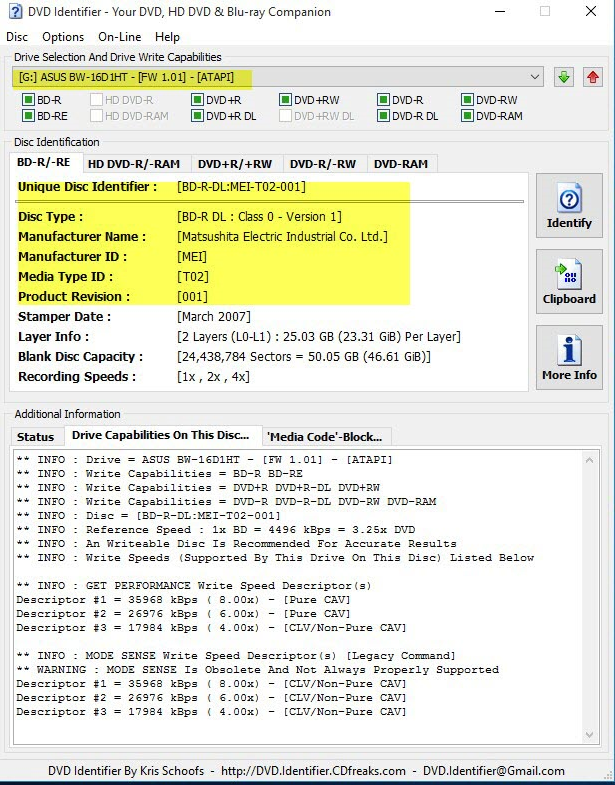Switch to the DVD-RAM disc tab
This screenshot has width=615, height=785.
click(x=401, y=164)
